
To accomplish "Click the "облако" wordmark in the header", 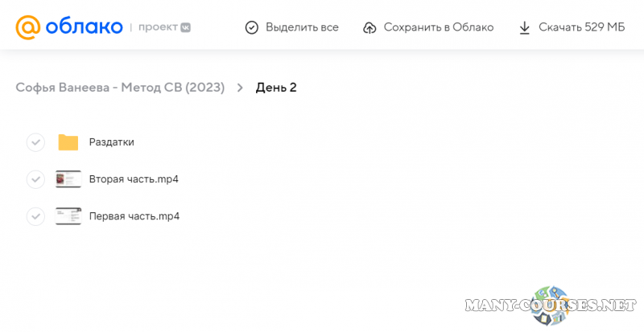I will pos(83,27).
